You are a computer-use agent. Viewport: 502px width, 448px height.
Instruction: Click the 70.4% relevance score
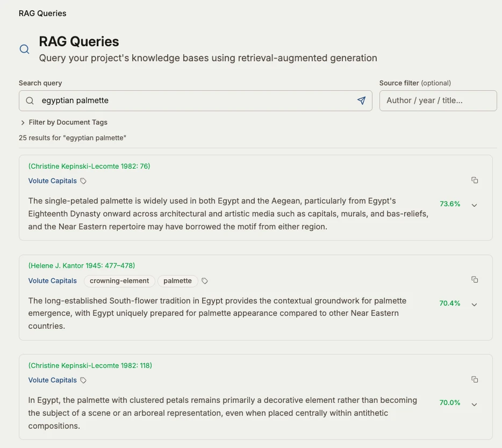(x=450, y=303)
